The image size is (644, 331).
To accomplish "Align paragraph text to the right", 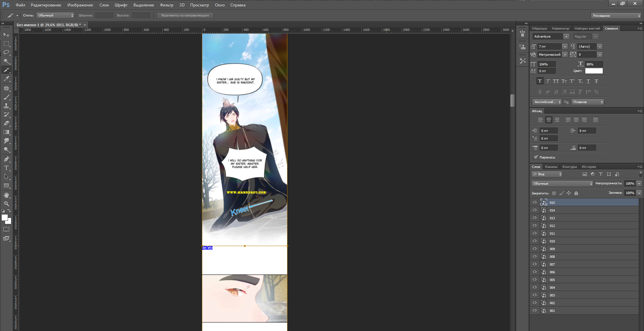I will click(557, 120).
